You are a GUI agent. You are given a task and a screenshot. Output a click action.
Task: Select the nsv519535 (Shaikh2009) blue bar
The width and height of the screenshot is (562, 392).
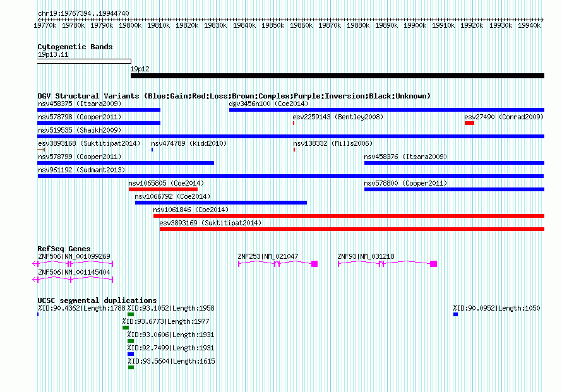click(x=290, y=136)
